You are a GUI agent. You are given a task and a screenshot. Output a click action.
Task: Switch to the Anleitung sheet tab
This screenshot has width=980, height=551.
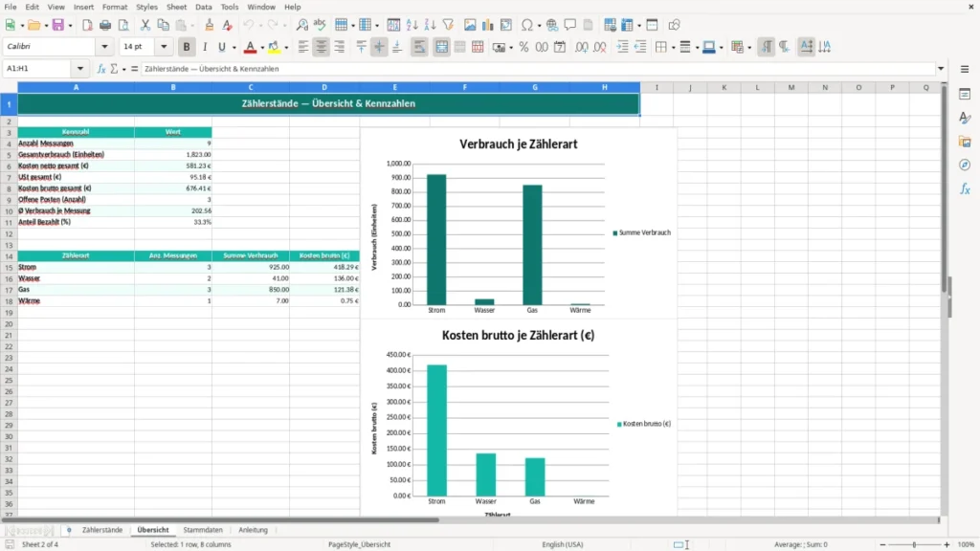tap(253, 530)
